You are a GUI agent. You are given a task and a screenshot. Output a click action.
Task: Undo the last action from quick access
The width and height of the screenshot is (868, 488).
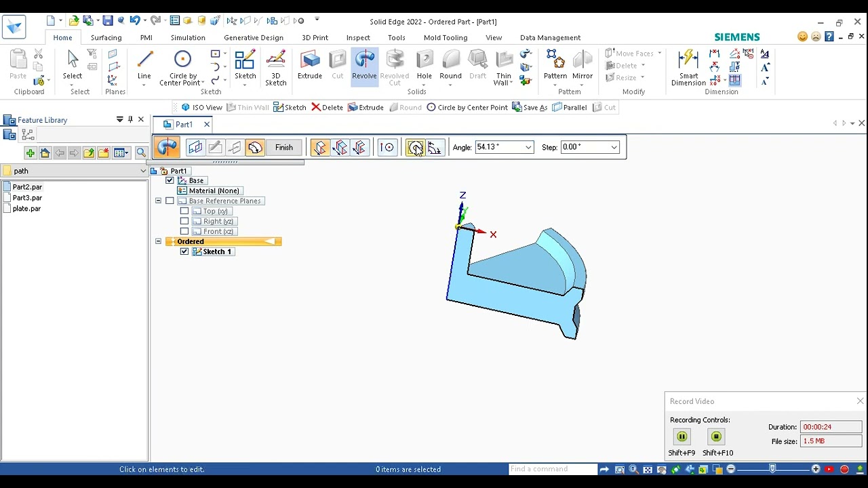[134, 21]
